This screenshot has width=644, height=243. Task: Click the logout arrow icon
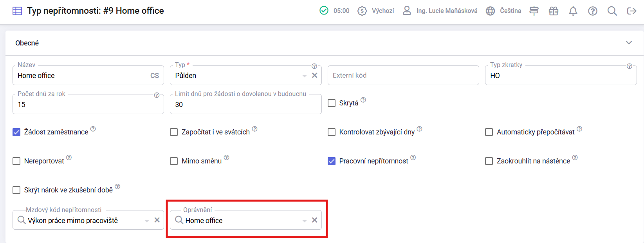click(x=632, y=11)
